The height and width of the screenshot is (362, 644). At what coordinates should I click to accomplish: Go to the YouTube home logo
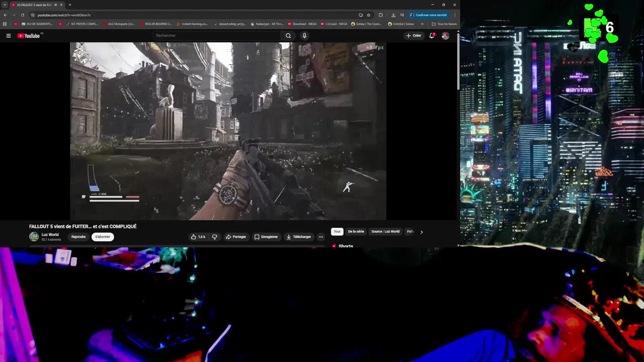[x=29, y=36]
